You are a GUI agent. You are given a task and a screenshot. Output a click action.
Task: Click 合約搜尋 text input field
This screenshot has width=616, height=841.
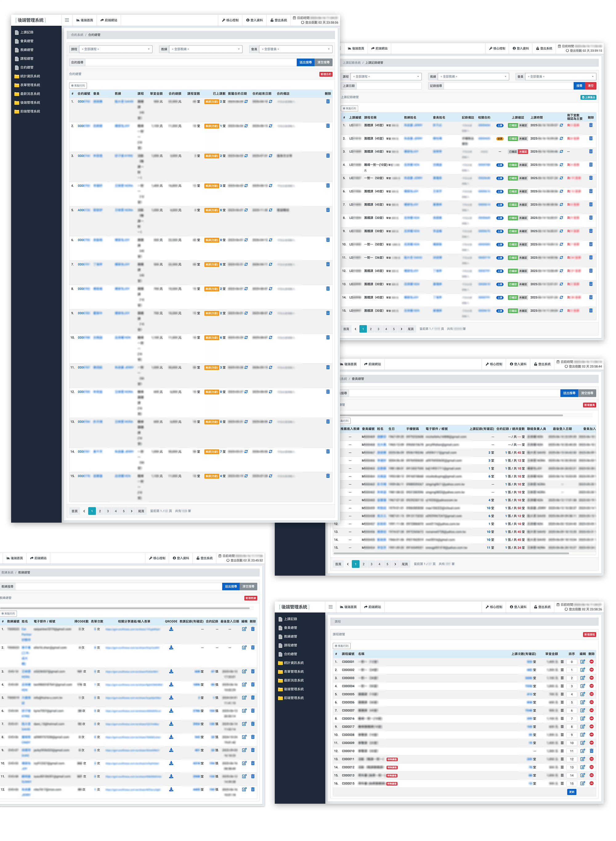190,62
